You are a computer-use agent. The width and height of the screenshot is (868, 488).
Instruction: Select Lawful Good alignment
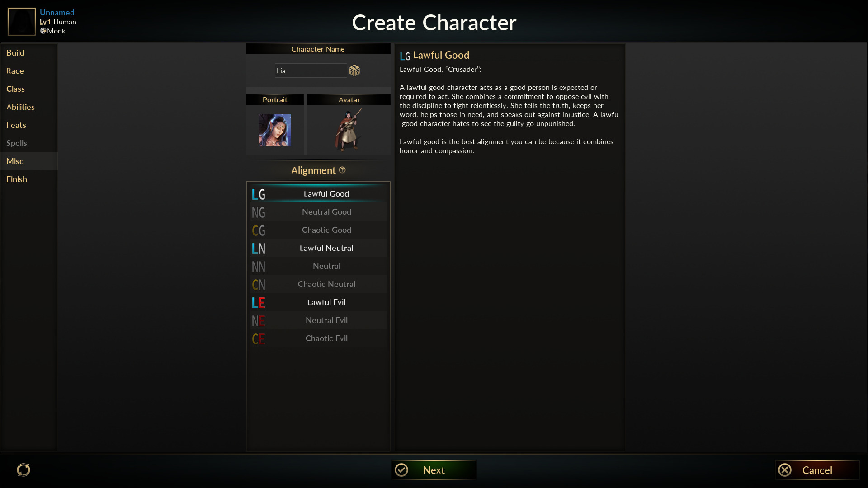[x=318, y=194]
